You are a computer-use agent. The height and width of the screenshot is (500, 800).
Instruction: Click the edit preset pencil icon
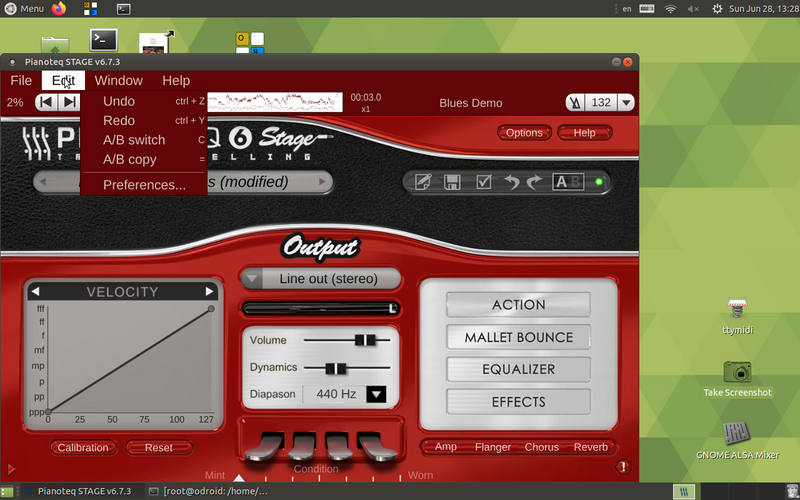point(423,182)
